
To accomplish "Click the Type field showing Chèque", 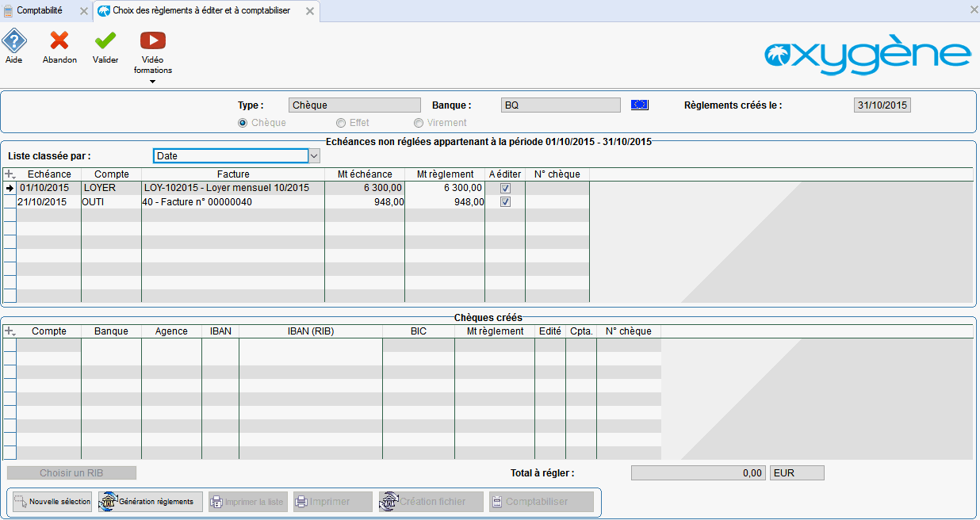I will coord(354,105).
